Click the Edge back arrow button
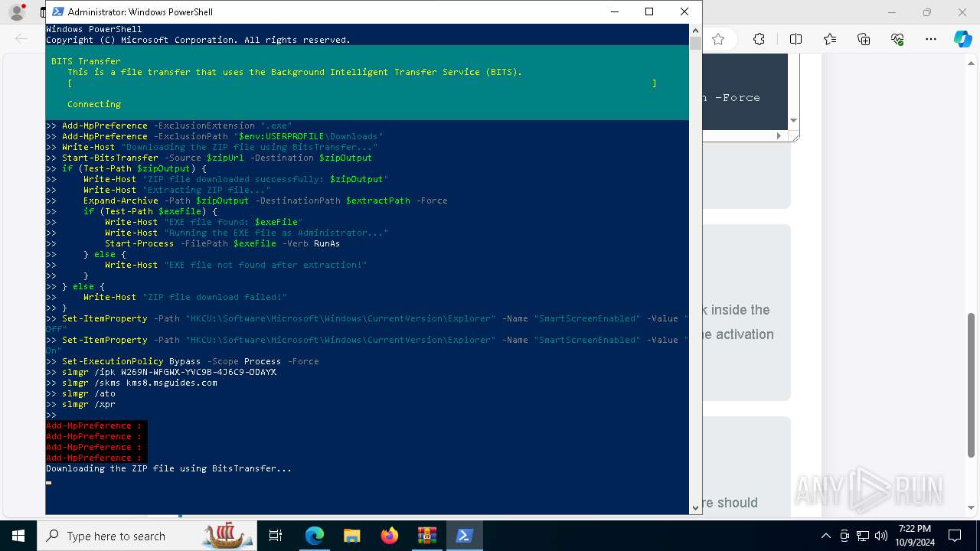Image resolution: width=980 pixels, height=551 pixels. pyautogui.click(x=21, y=39)
